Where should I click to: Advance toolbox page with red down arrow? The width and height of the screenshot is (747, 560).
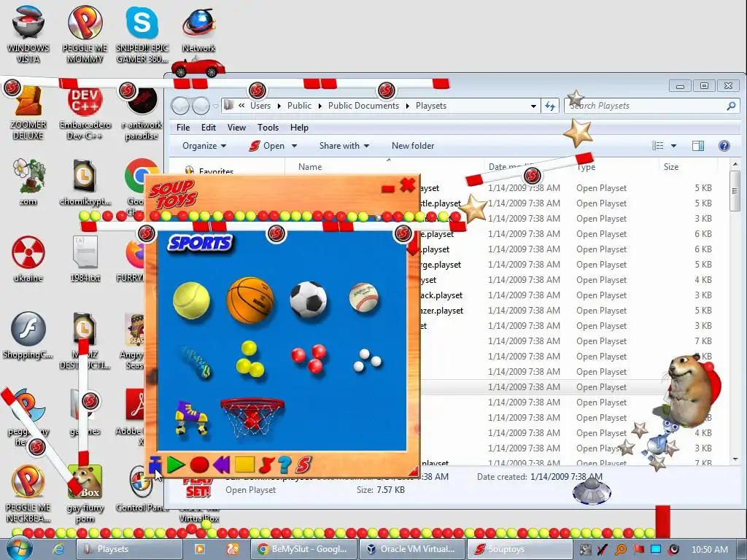[x=413, y=248]
